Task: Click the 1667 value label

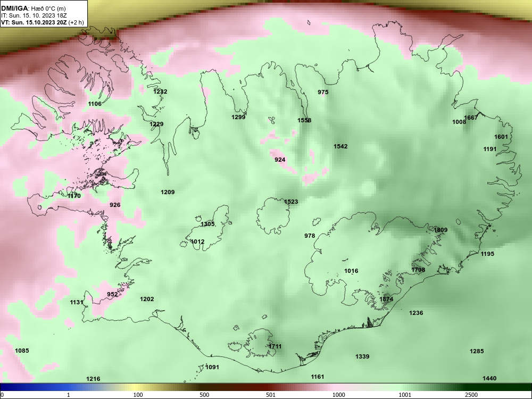Action: point(471,118)
